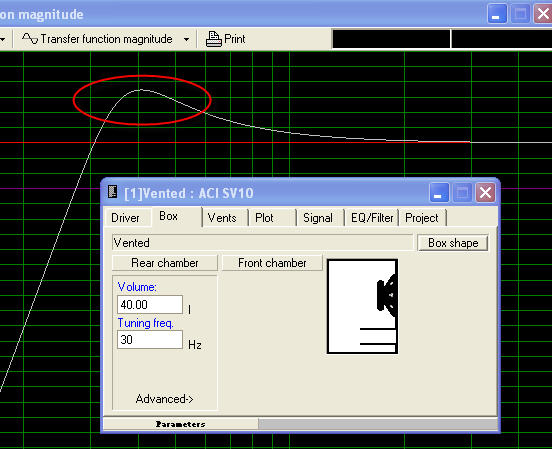Open the Signal tab
Viewport: 552px width, 449px height.
coord(318,218)
